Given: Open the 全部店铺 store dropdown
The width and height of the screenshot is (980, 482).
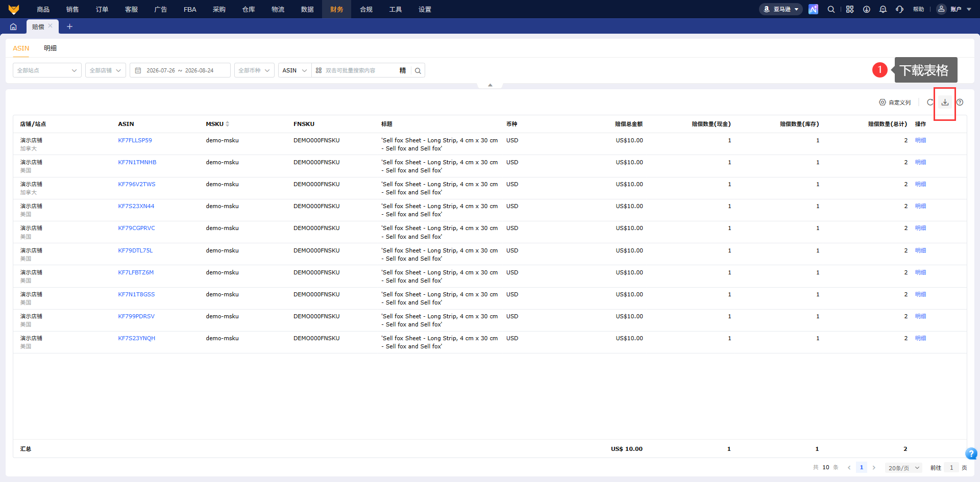Looking at the screenshot, I should click(x=106, y=70).
